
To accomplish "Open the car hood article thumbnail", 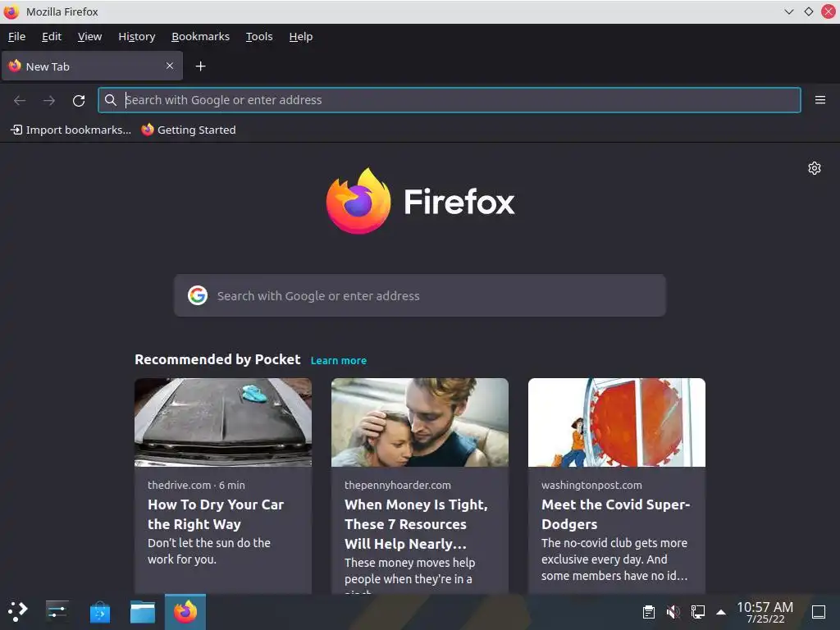I will (x=223, y=422).
